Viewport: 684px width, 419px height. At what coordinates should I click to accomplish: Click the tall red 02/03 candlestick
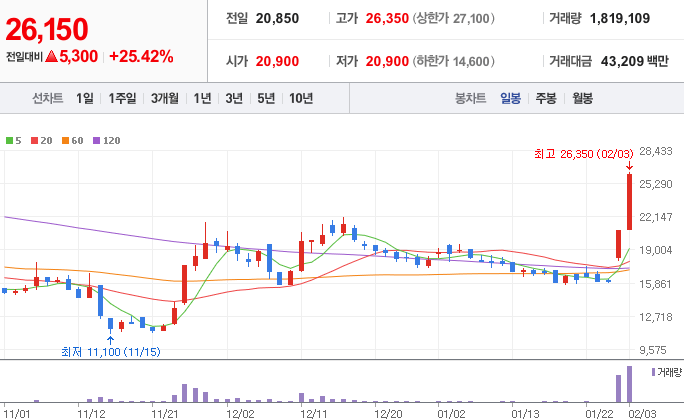(629, 202)
